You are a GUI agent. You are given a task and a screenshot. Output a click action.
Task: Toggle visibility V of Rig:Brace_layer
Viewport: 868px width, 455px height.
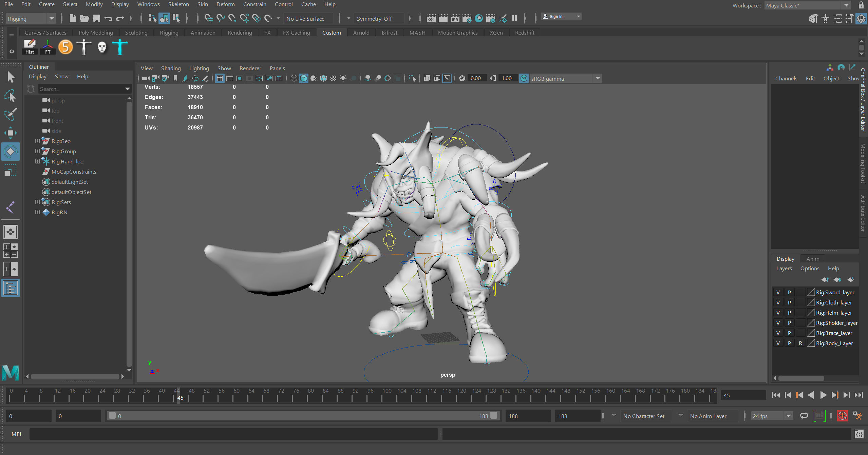tap(778, 333)
